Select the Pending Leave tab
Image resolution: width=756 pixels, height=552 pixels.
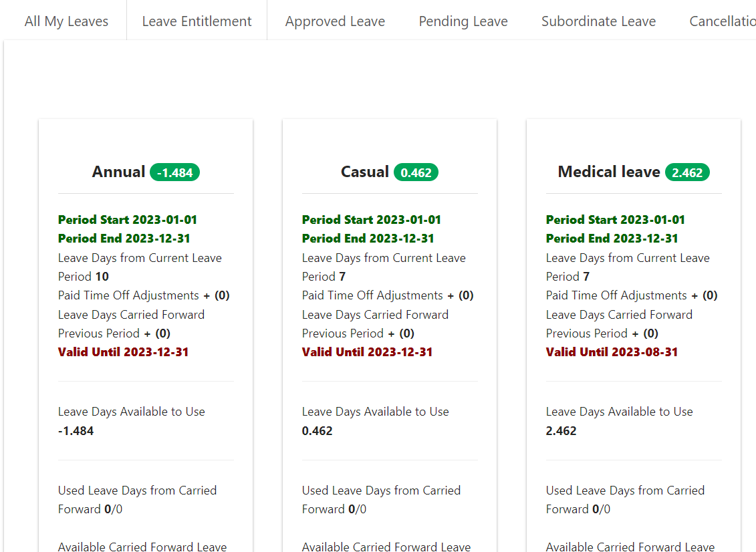click(x=463, y=21)
